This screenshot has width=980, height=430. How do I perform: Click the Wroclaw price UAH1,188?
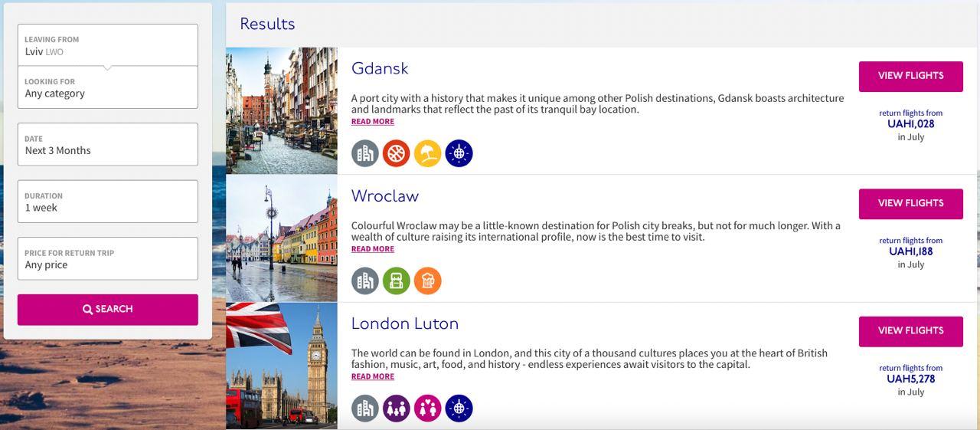pos(911,251)
